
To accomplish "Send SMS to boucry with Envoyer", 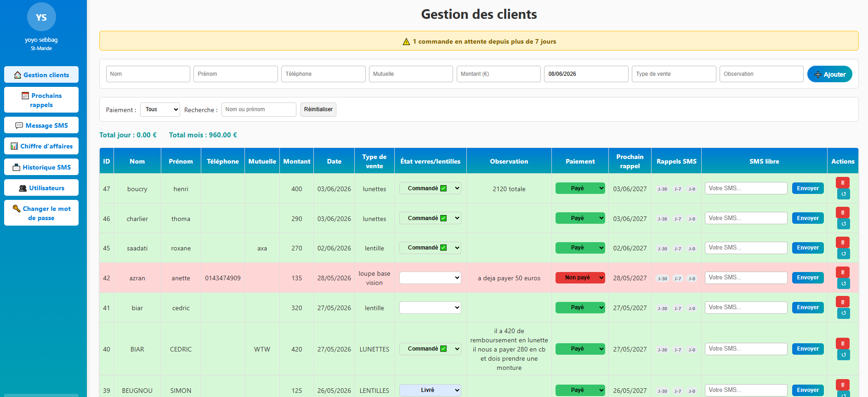I will pyautogui.click(x=808, y=188).
